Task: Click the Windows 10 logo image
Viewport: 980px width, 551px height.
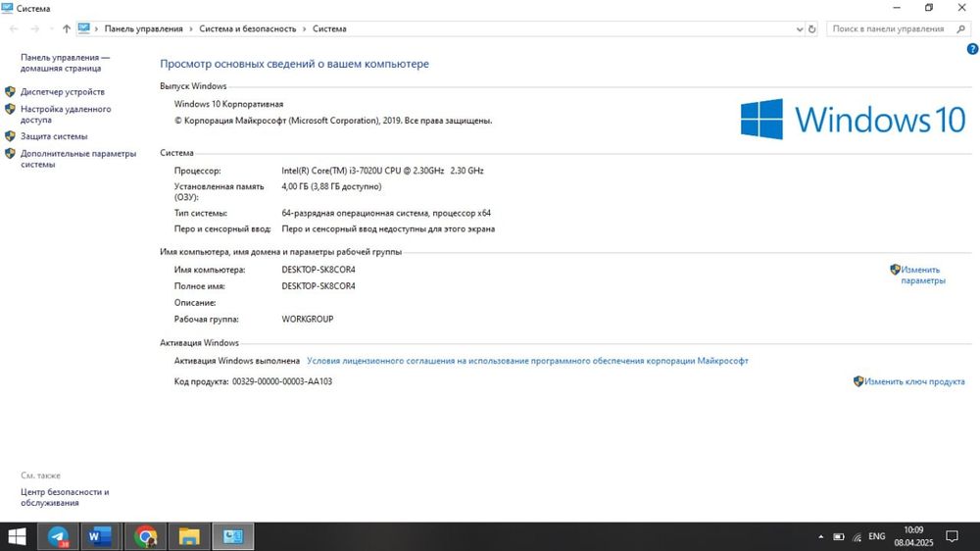Action: pyautogui.click(x=854, y=119)
